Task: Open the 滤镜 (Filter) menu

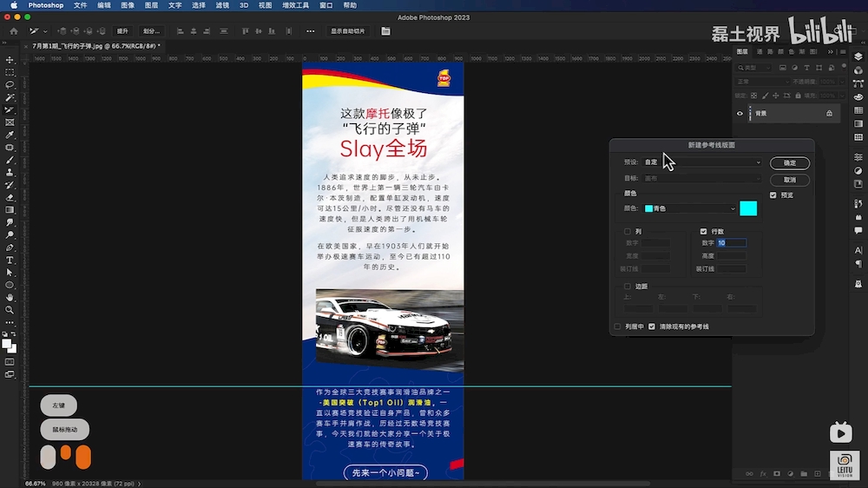Action: (x=222, y=5)
